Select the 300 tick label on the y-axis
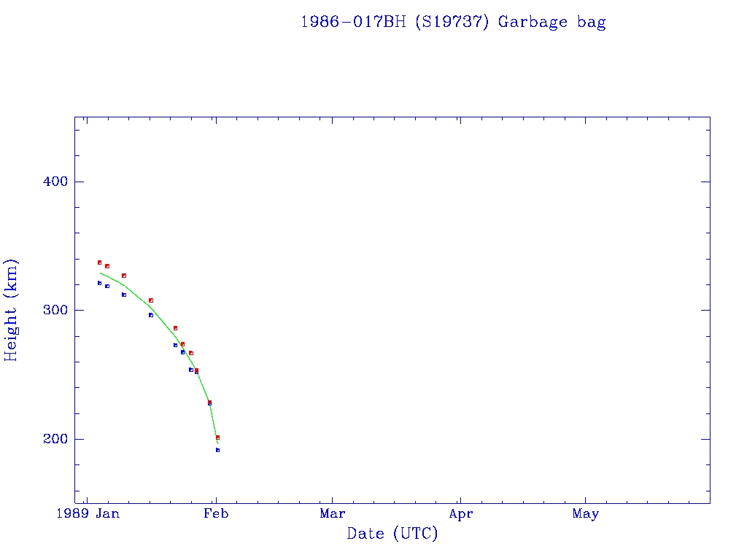Screen dimensions: 747x560 54,311
